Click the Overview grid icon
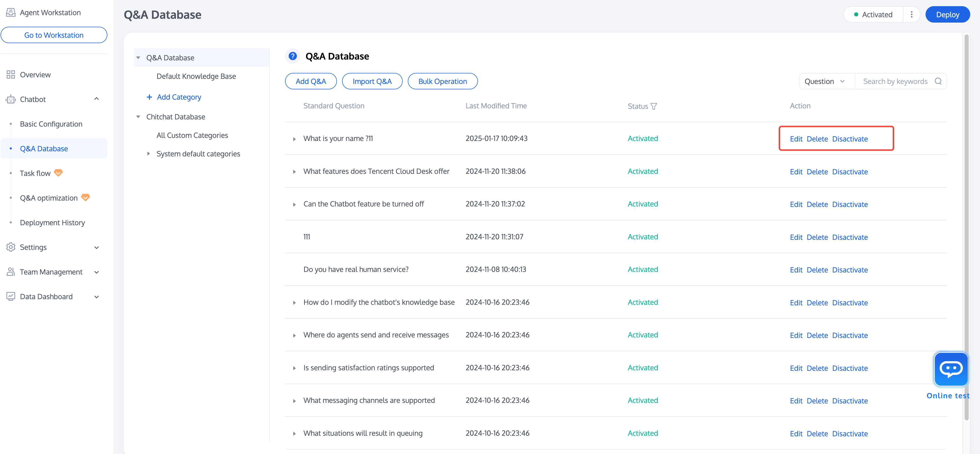This screenshot has width=980, height=454. [11, 74]
